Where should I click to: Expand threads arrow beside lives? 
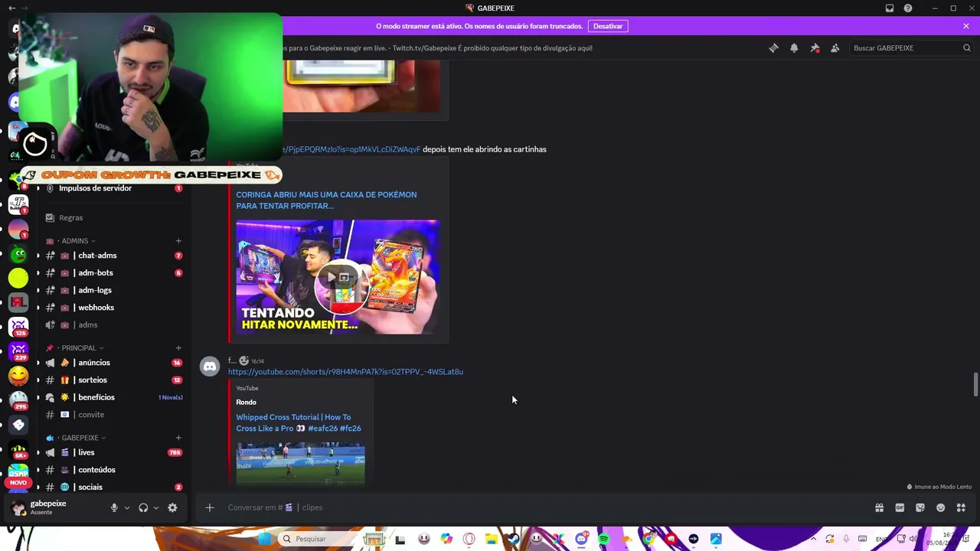coord(38,452)
